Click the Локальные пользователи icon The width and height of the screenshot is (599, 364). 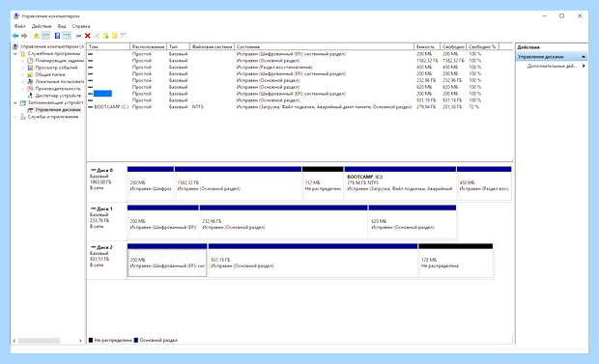[x=30, y=81]
